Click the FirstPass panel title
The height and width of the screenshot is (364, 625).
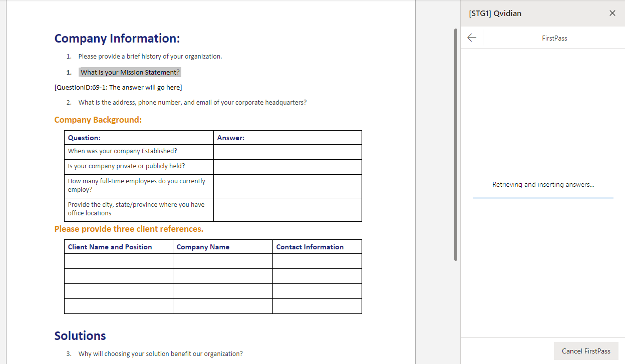click(x=554, y=38)
